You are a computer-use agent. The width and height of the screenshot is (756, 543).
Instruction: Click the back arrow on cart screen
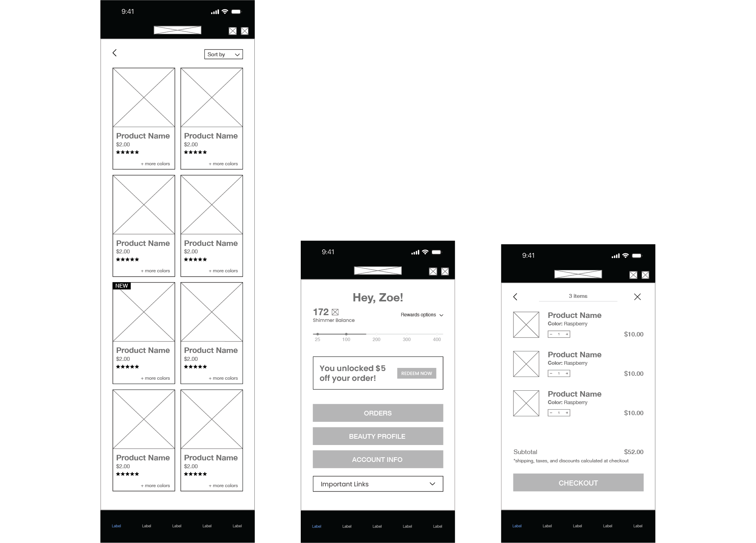point(516,296)
